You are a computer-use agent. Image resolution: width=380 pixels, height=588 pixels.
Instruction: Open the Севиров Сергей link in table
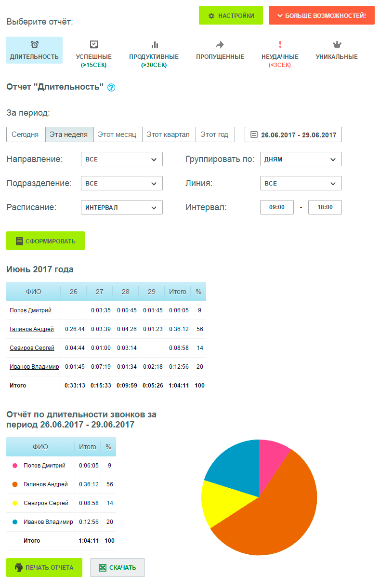pyautogui.click(x=32, y=348)
